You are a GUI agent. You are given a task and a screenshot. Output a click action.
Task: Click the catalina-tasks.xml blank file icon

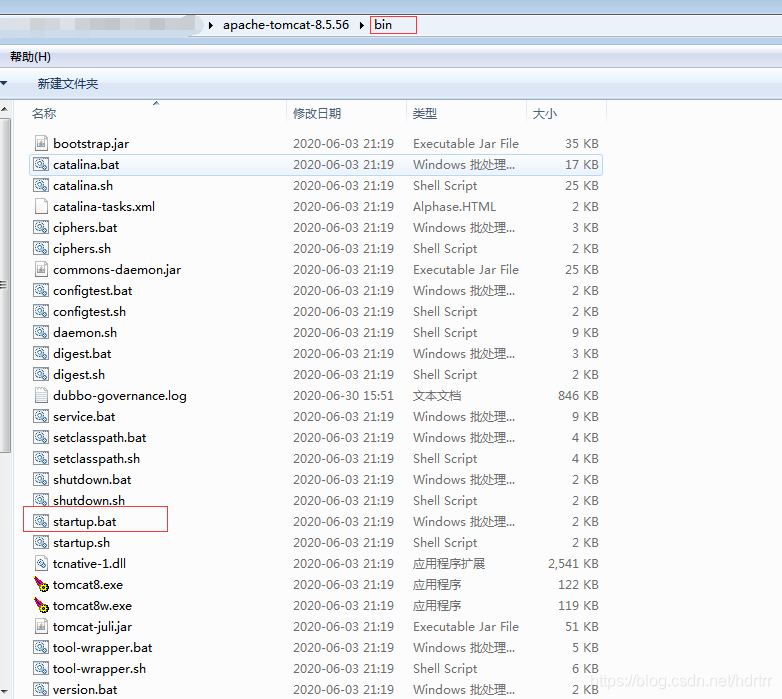(41, 206)
